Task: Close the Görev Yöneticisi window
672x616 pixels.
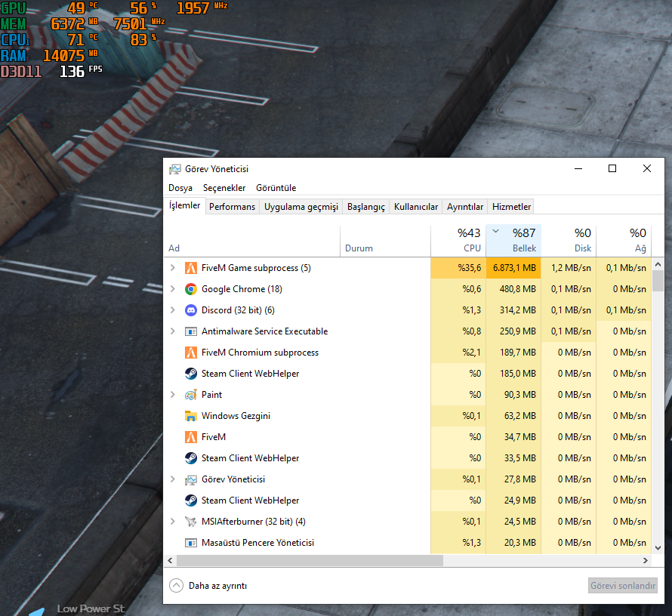Action: tap(647, 169)
